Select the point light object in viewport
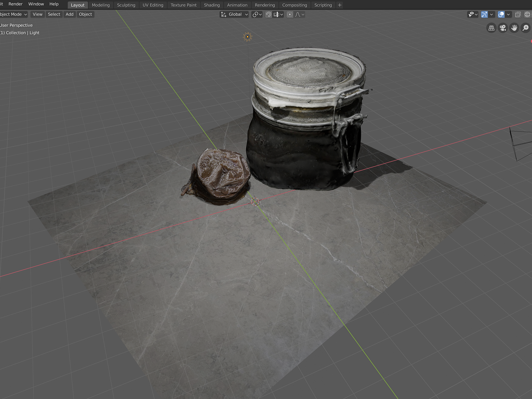532x399 pixels. [248, 37]
